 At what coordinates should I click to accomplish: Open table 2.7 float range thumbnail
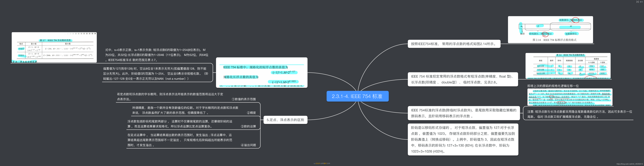(x=54, y=47)
